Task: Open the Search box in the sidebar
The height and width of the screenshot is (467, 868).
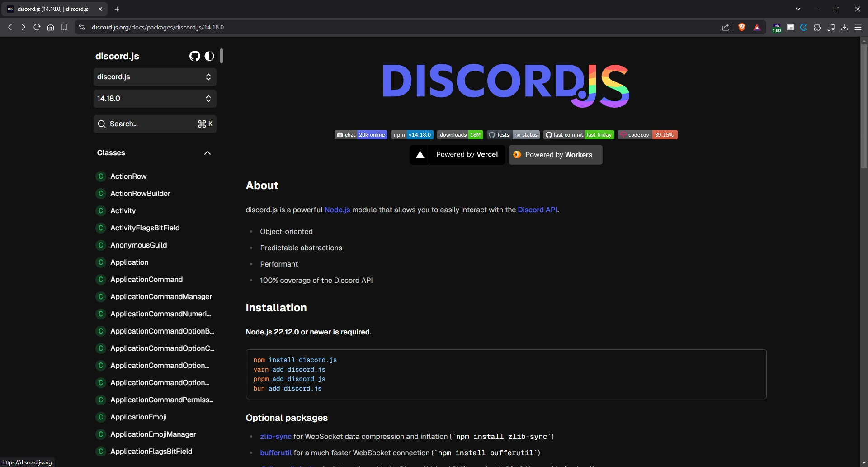Action: 155,124
